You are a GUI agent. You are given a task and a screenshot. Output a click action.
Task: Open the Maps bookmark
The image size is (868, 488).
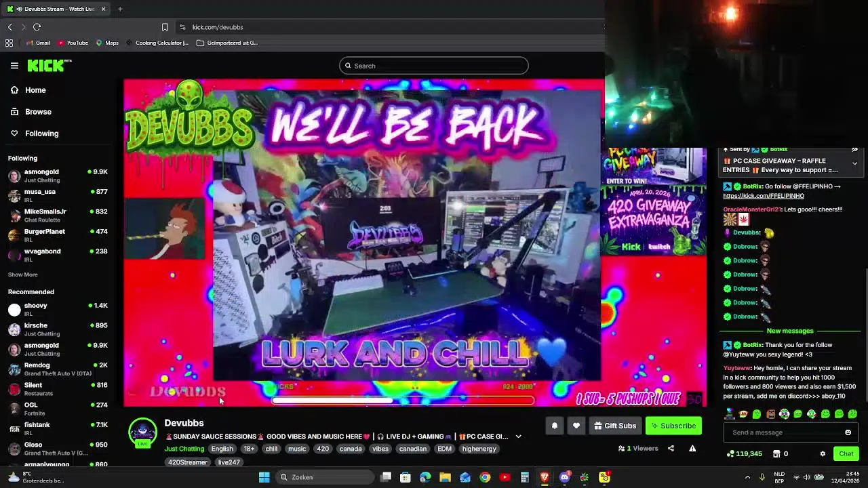pyautogui.click(x=107, y=43)
